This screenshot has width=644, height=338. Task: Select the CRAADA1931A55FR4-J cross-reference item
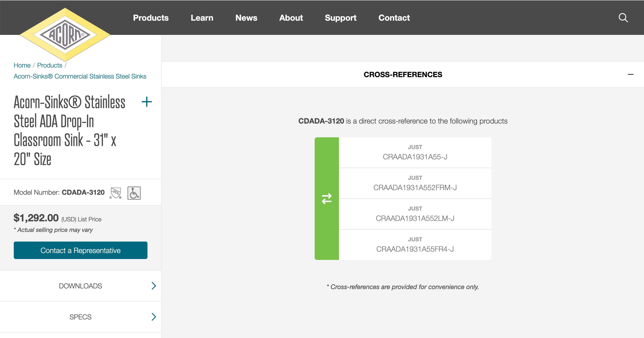click(x=415, y=245)
